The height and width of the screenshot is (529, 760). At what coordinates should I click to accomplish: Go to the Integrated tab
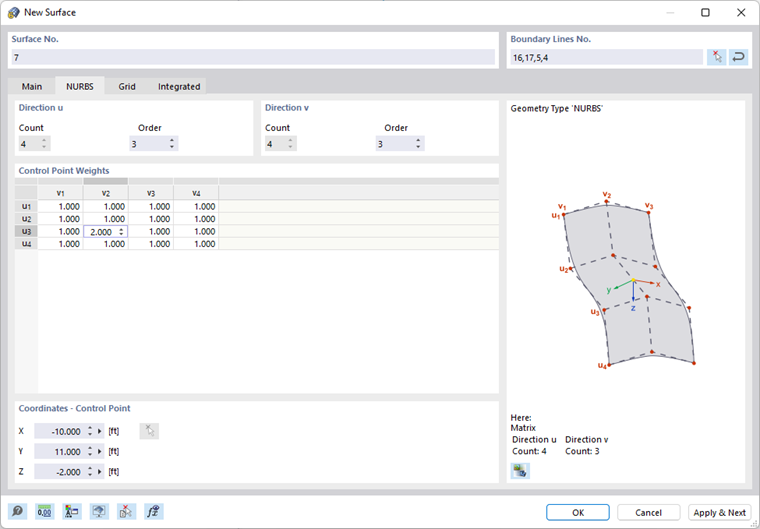click(x=179, y=86)
